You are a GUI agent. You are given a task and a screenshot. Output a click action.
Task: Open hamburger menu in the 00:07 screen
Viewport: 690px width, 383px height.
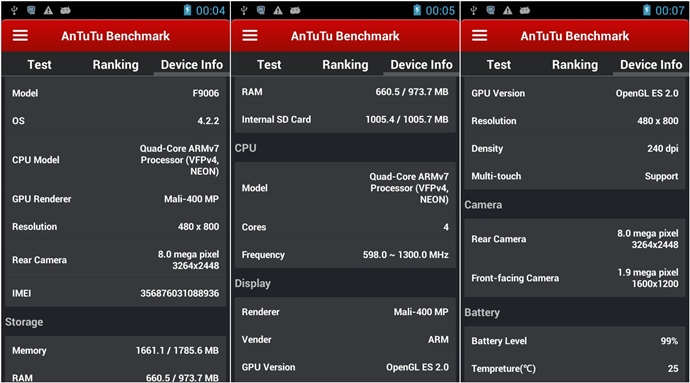480,36
